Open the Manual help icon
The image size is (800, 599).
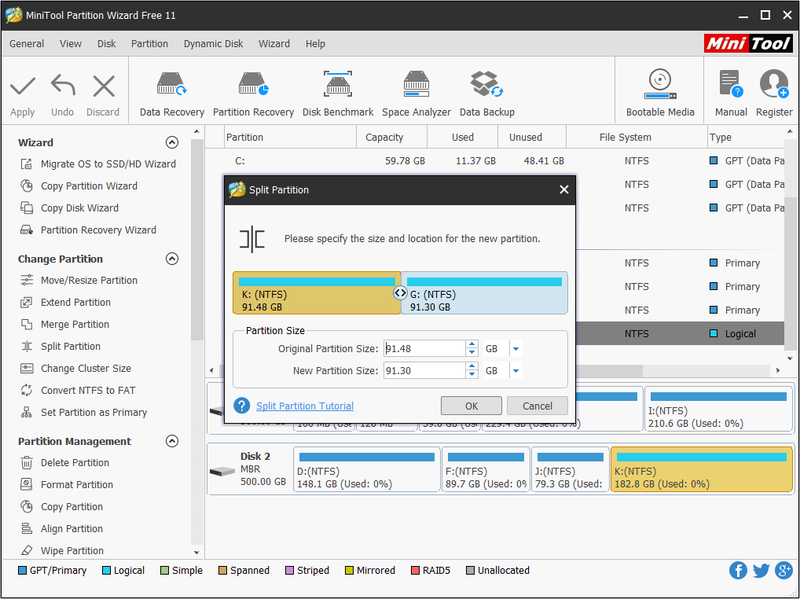tap(731, 94)
